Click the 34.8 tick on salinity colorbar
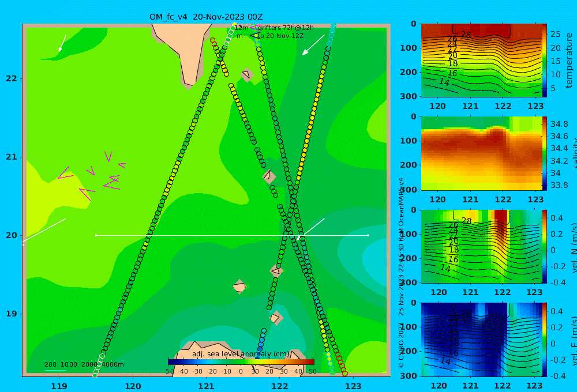The image size is (577, 392). click(x=559, y=124)
